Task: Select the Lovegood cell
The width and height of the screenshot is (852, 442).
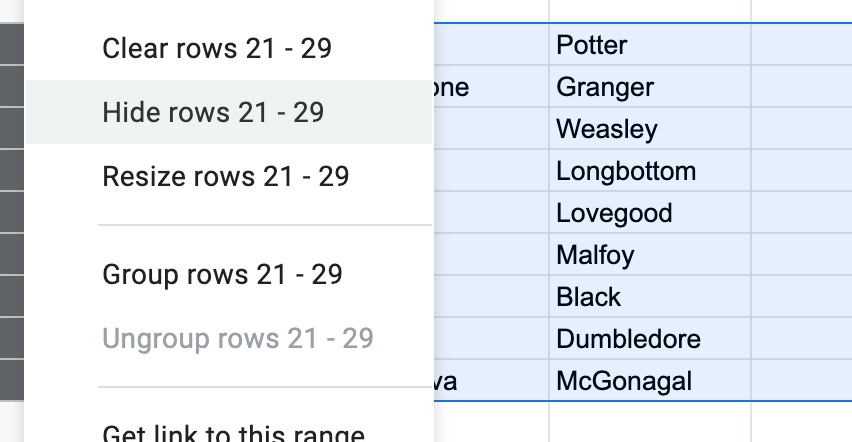Action: pyautogui.click(x=649, y=213)
